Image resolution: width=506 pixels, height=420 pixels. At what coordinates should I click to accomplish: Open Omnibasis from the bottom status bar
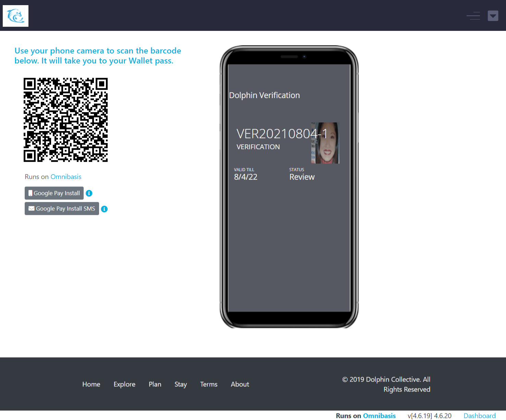[x=379, y=416]
